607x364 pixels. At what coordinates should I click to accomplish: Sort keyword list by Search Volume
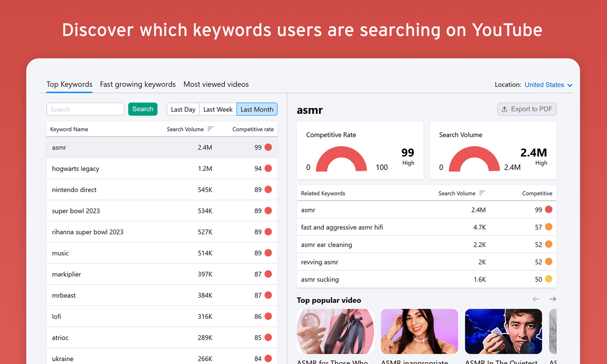[211, 129]
